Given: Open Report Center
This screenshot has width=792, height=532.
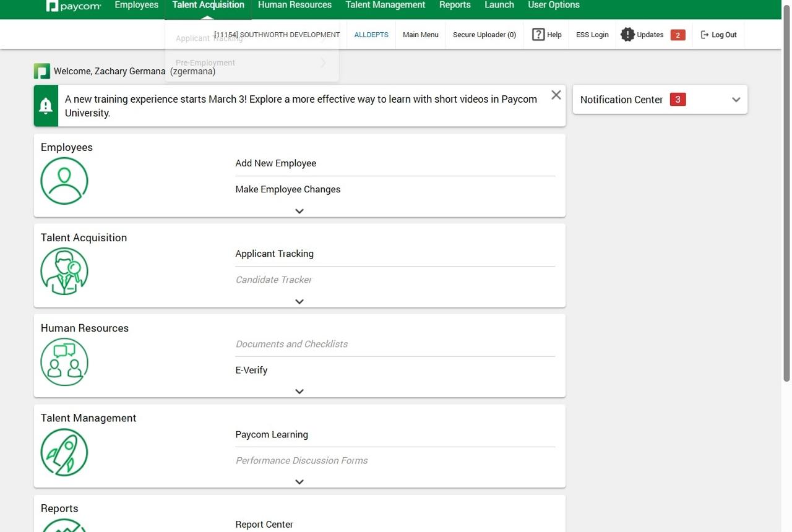Looking at the screenshot, I should (x=264, y=525).
